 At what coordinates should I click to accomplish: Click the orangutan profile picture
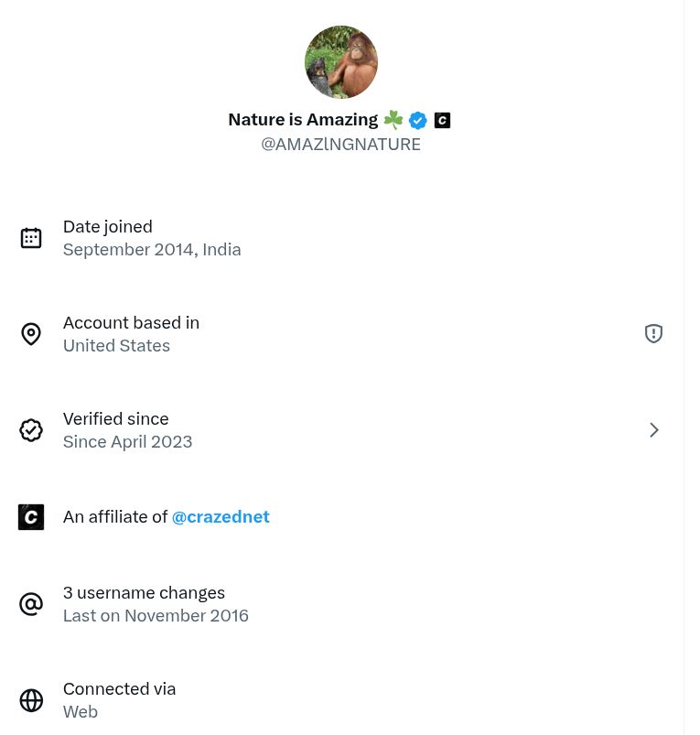click(341, 62)
